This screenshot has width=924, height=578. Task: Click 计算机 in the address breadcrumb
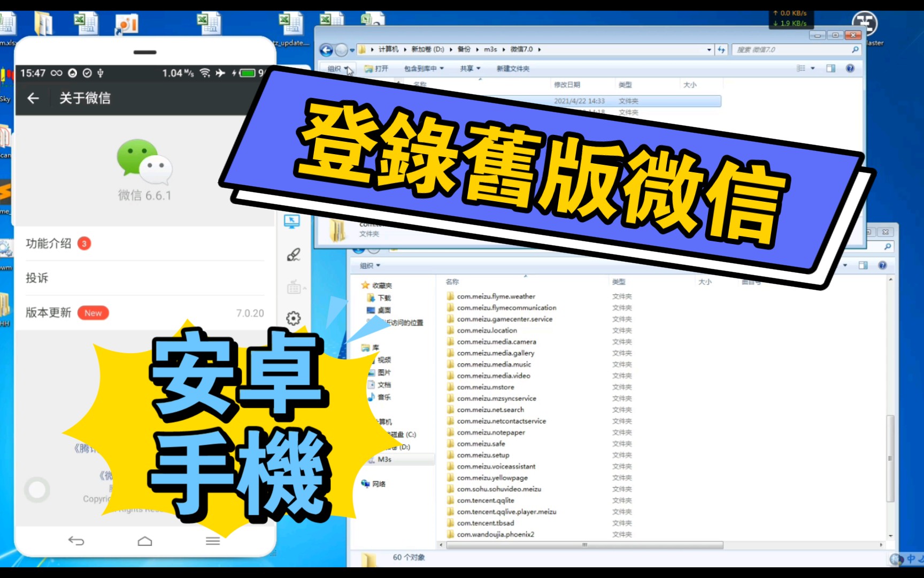click(x=388, y=49)
